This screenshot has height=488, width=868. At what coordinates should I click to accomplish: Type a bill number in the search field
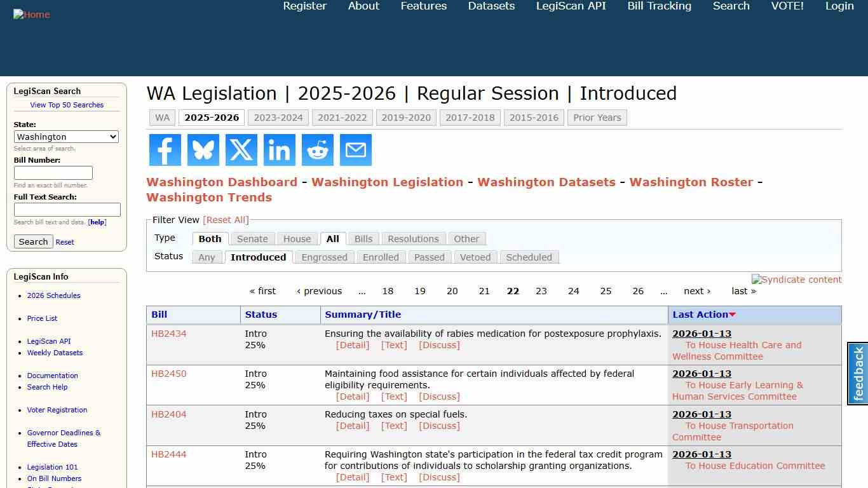click(53, 172)
